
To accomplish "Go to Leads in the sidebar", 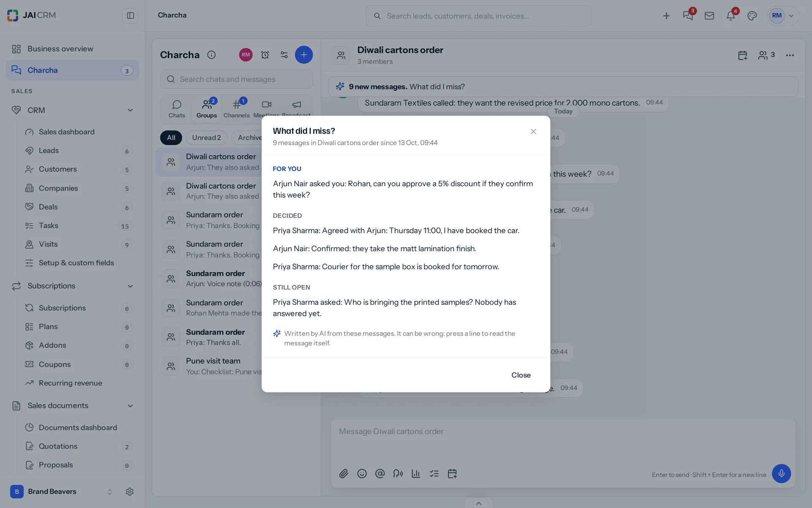I will (x=79, y=151).
